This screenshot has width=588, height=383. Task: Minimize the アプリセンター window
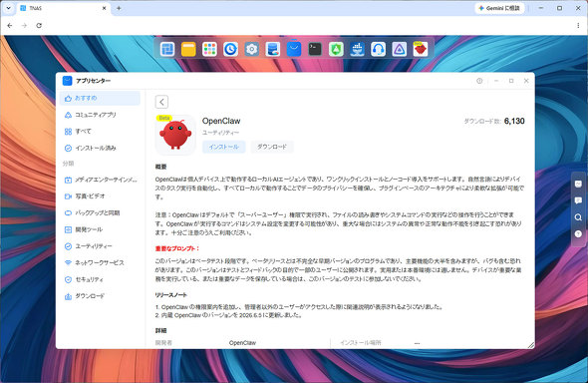click(x=496, y=81)
